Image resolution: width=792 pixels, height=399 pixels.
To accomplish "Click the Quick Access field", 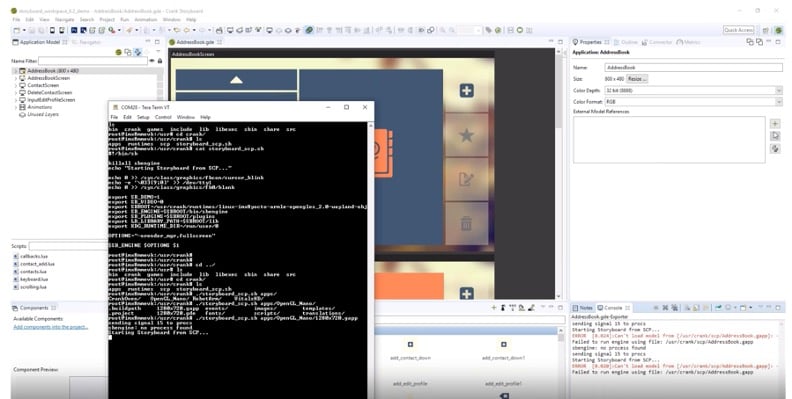I will click(738, 30).
